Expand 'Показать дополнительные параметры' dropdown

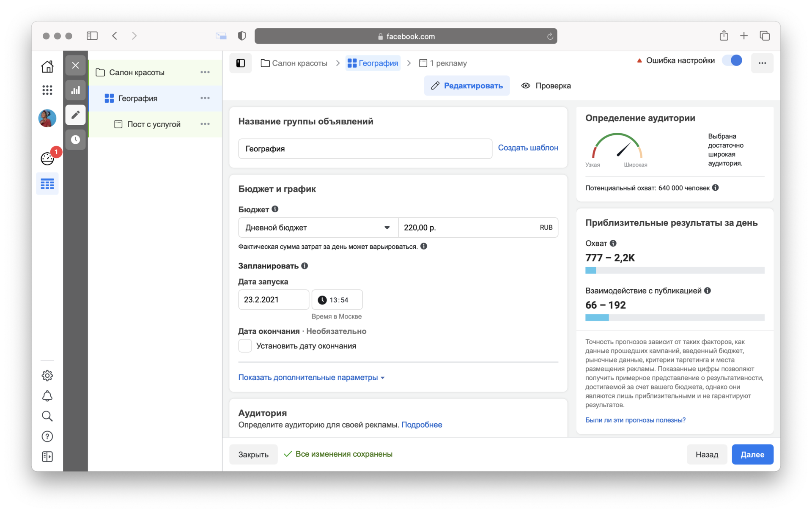(x=312, y=377)
